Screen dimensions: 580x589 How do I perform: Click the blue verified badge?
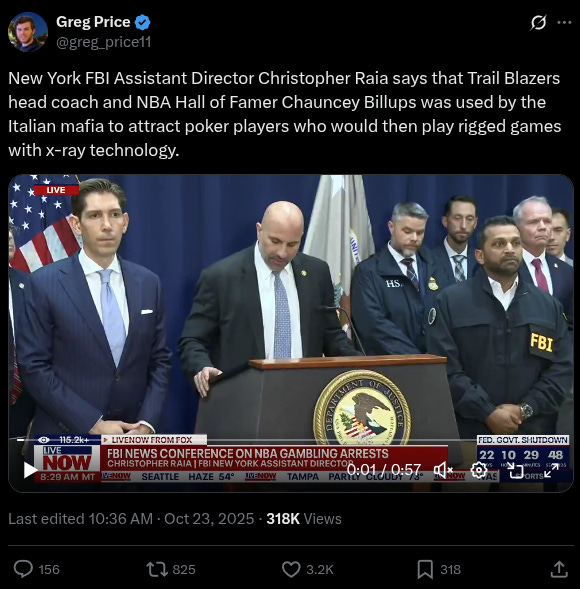(x=142, y=23)
